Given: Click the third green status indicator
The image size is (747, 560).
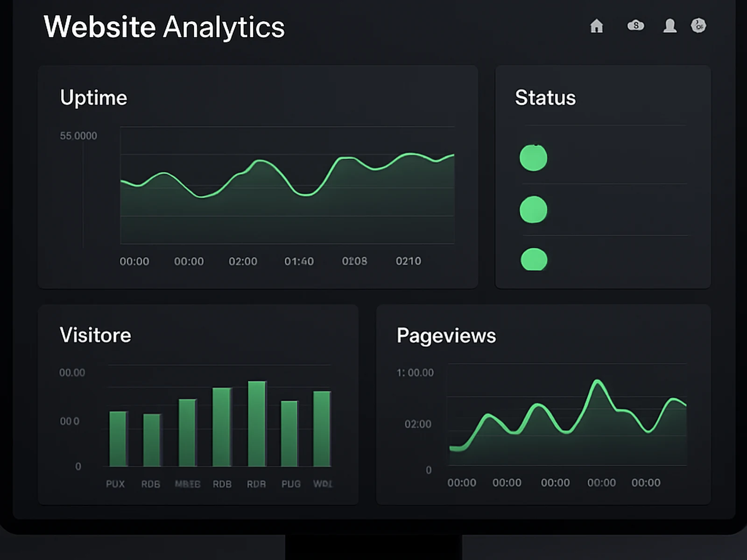Looking at the screenshot, I should (x=534, y=259).
